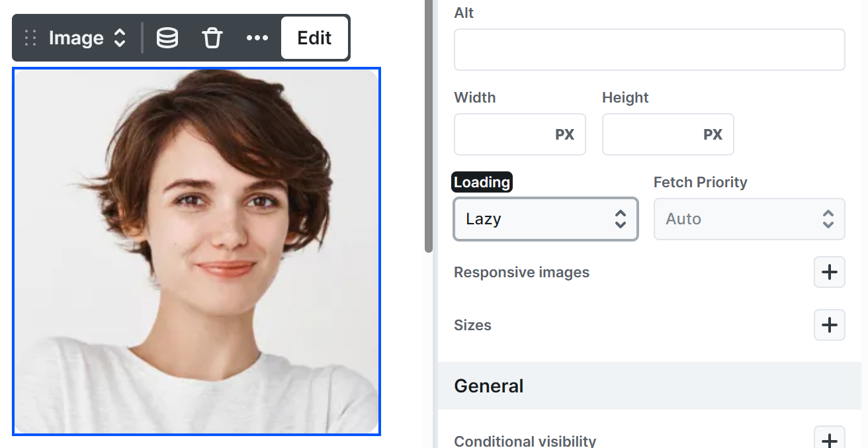Click into the Alt text field

click(649, 50)
